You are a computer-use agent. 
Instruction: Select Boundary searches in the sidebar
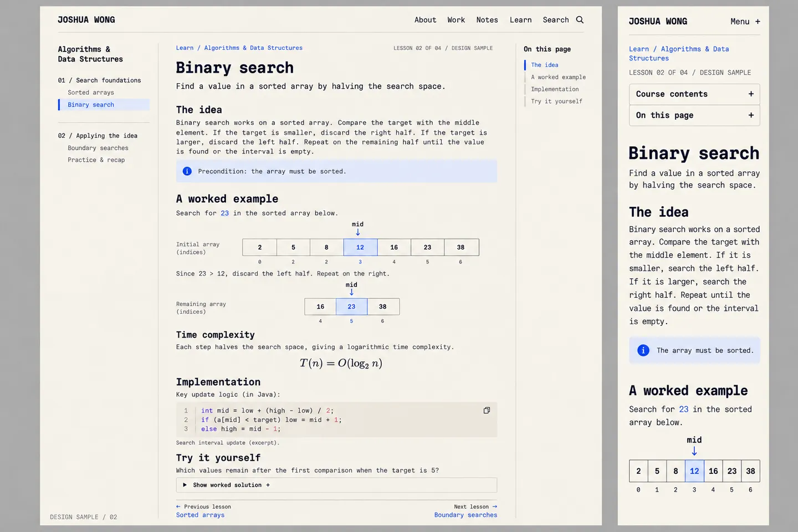98,148
